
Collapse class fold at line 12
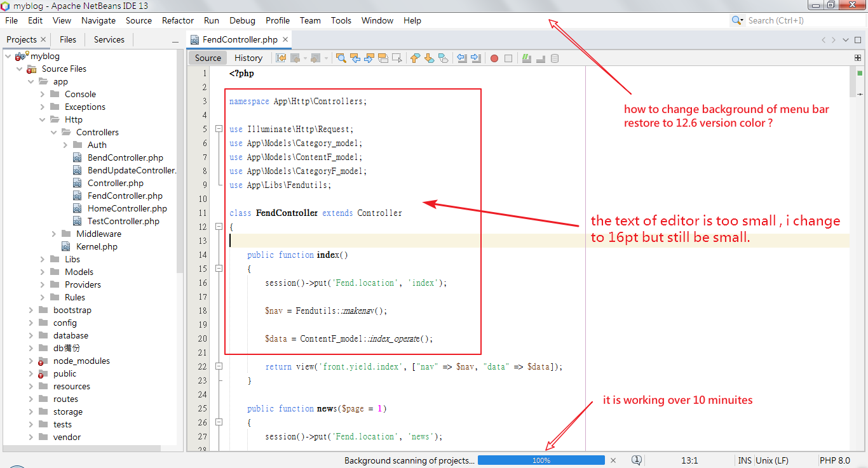tap(219, 227)
